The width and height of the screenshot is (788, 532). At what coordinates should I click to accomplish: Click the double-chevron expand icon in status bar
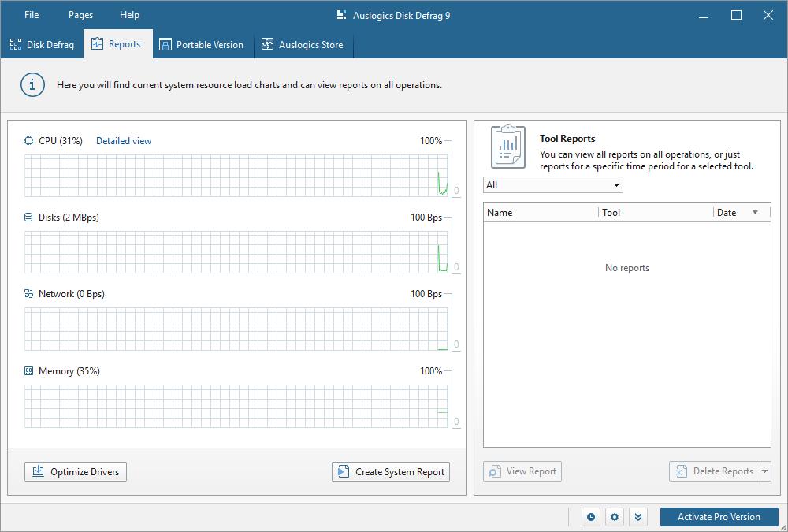coord(638,517)
